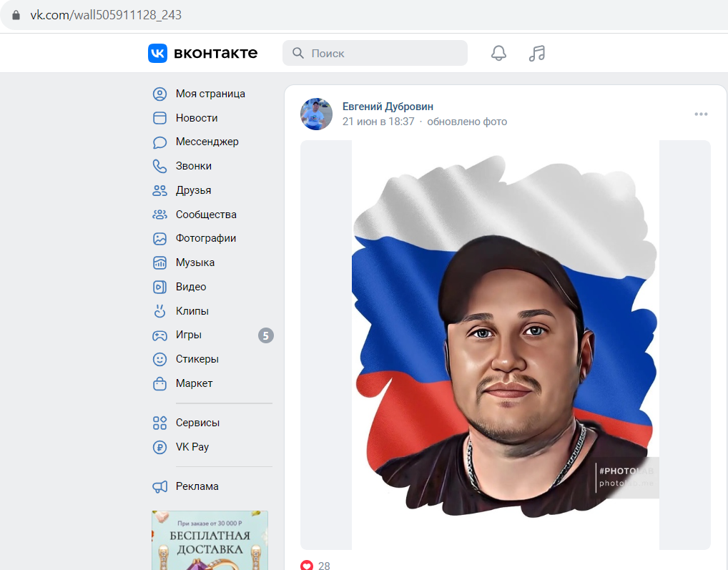Click the Стикеры smiley icon
Viewport: 728px width, 570px height.
click(159, 359)
